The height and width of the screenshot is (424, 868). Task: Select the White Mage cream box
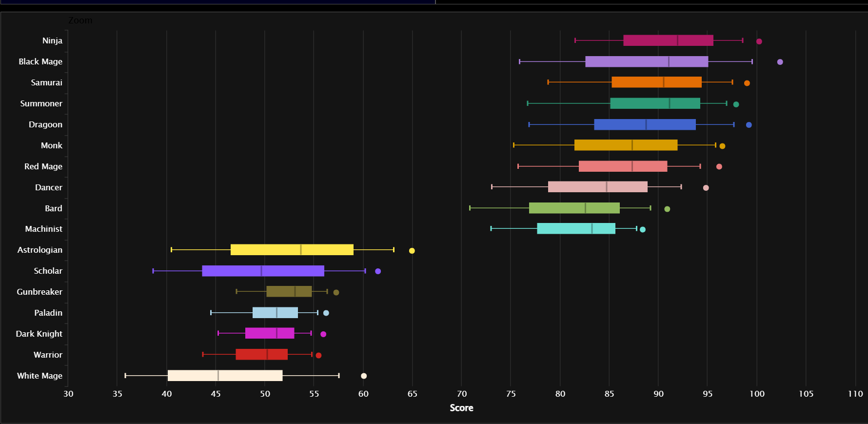225,375
